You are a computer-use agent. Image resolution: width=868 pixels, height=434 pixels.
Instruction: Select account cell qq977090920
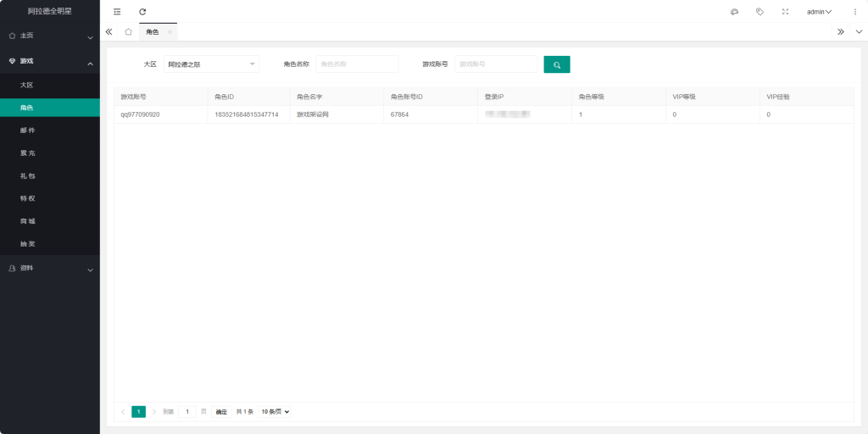click(x=160, y=114)
